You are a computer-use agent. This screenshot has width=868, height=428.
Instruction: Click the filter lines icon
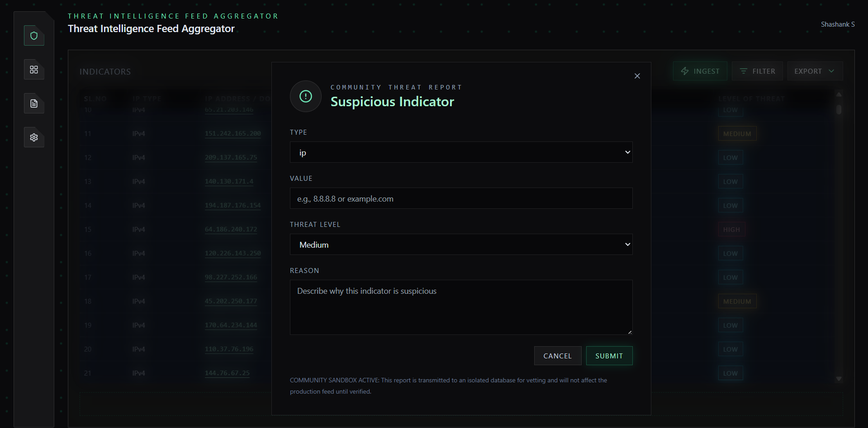[x=743, y=71]
